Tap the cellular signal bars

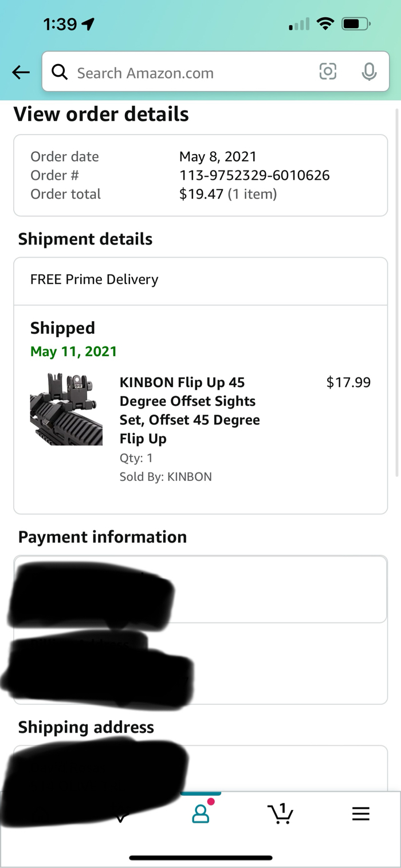(299, 24)
